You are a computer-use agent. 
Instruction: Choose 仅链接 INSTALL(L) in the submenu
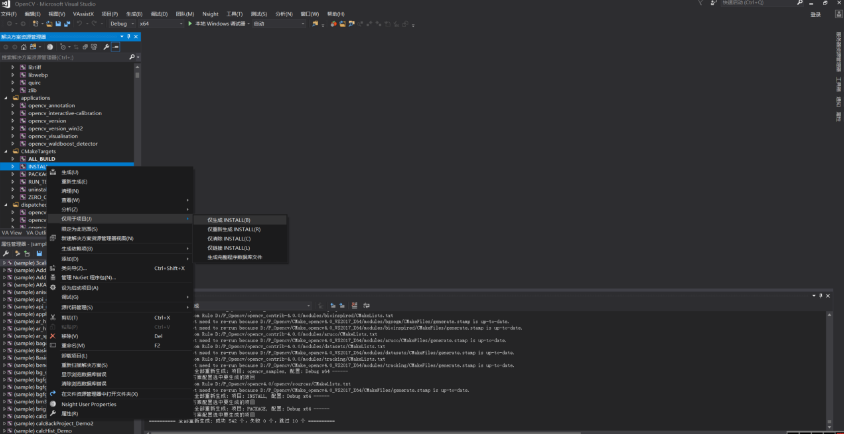click(x=240, y=248)
